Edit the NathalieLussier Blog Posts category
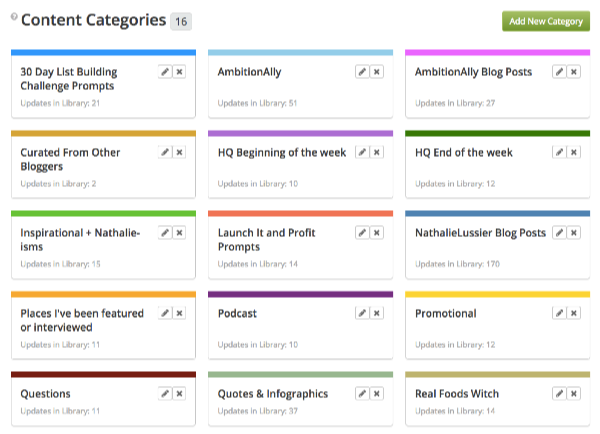Image resolution: width=600 pixels, height=434 pixels. click(560, 232)
